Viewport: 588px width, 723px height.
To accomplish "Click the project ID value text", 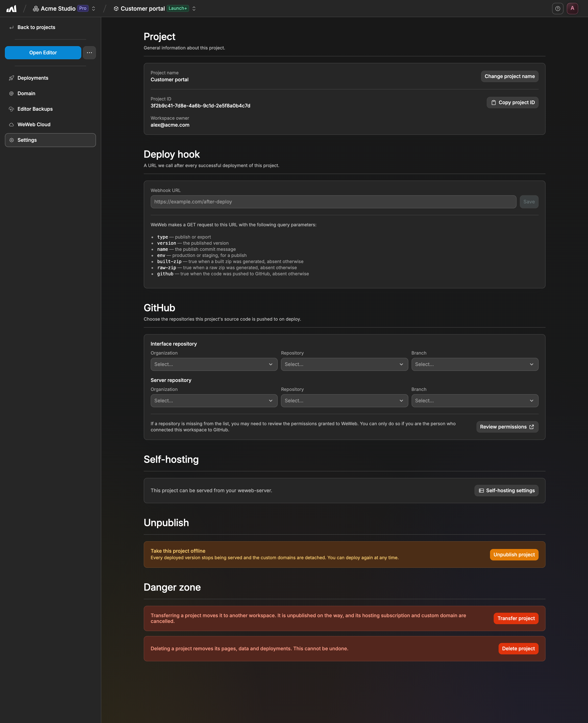I will tap(200, 106).
